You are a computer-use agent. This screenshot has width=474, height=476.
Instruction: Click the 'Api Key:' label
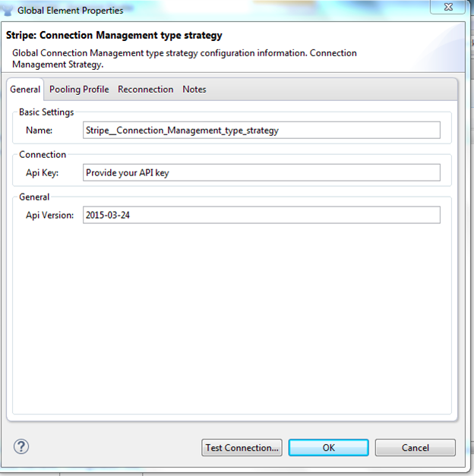coord(43,173)
